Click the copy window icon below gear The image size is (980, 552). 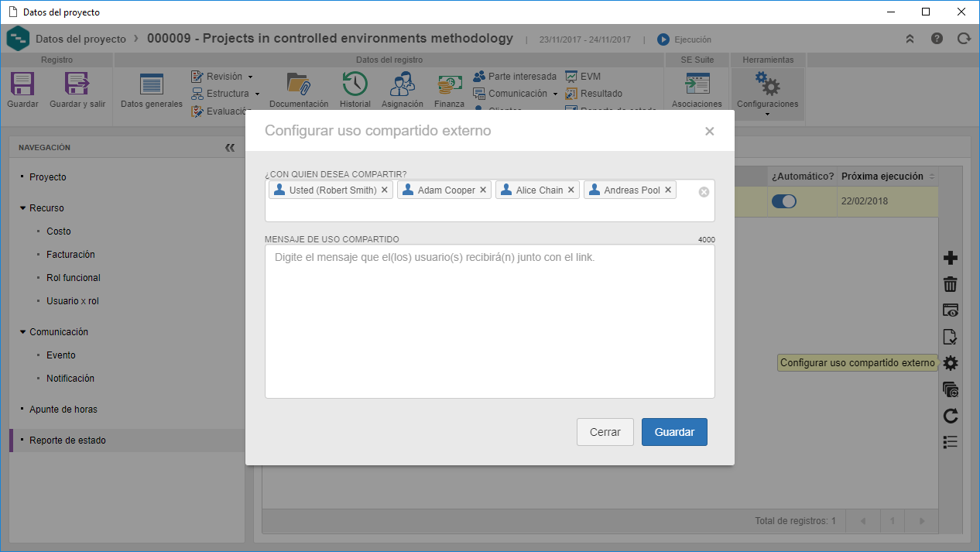pos(951,389)
